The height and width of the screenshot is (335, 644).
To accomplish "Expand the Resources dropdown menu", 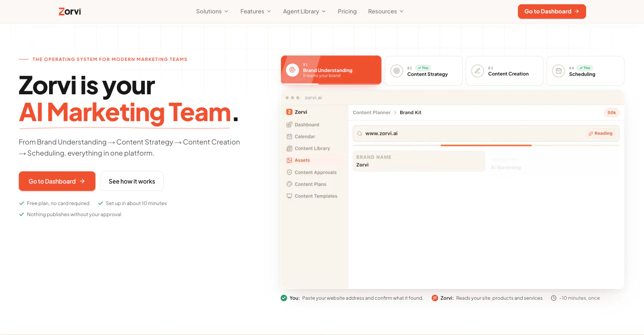I will [386, 11].
